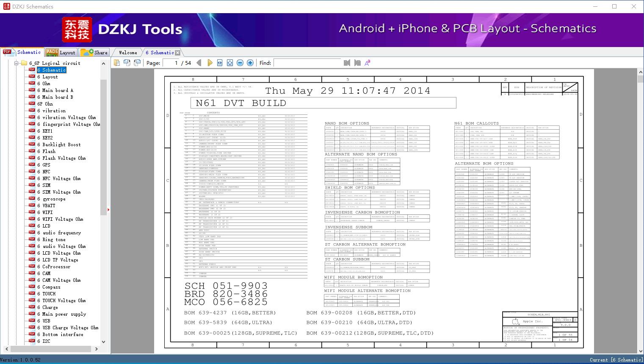
Task: Open the Share panel tab
Action: click(94, 52)
